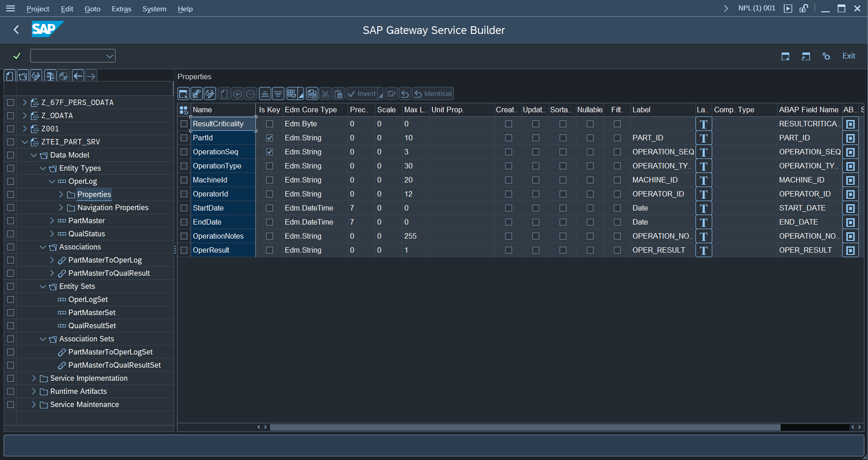Screen dimensions: 868x460
Task: Select the row checkbox for ResultCriticality
Action: click(184, 124)
